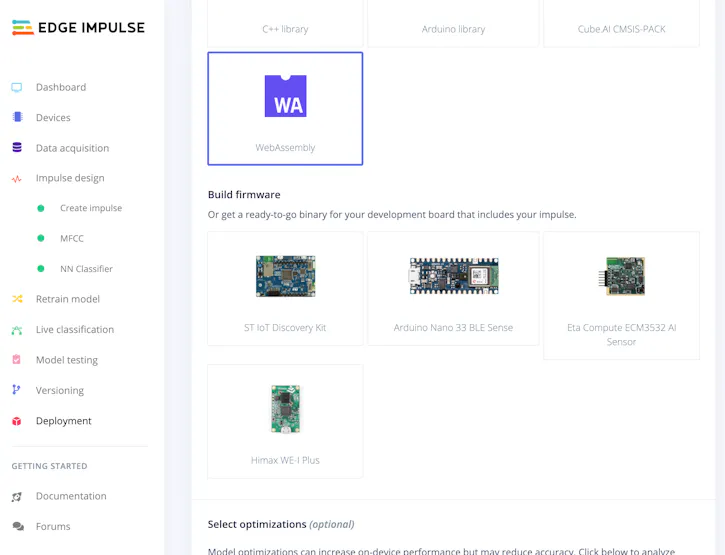
Task: Click the Impulse design pulse icon
Action: coord(17,179)
